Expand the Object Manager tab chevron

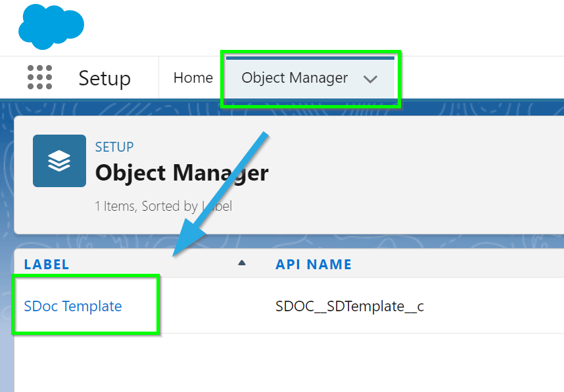click(x=370, y=79)
